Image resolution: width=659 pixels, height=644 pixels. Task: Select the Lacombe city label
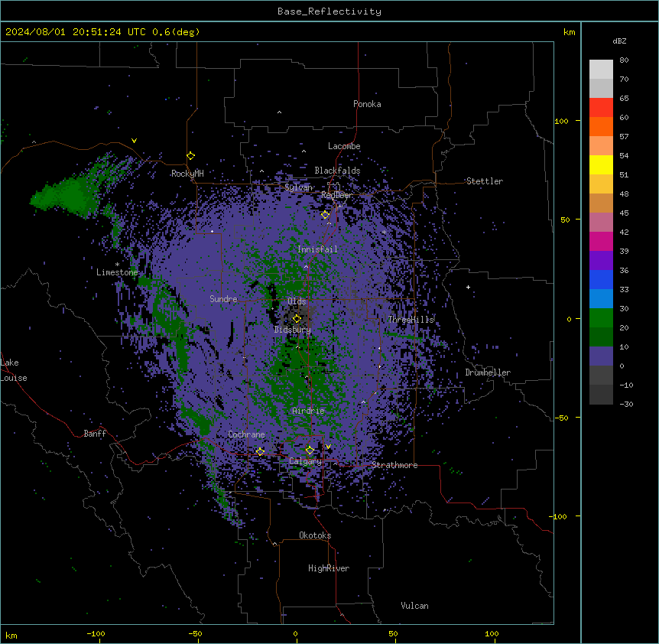click(x=344, y=146)
